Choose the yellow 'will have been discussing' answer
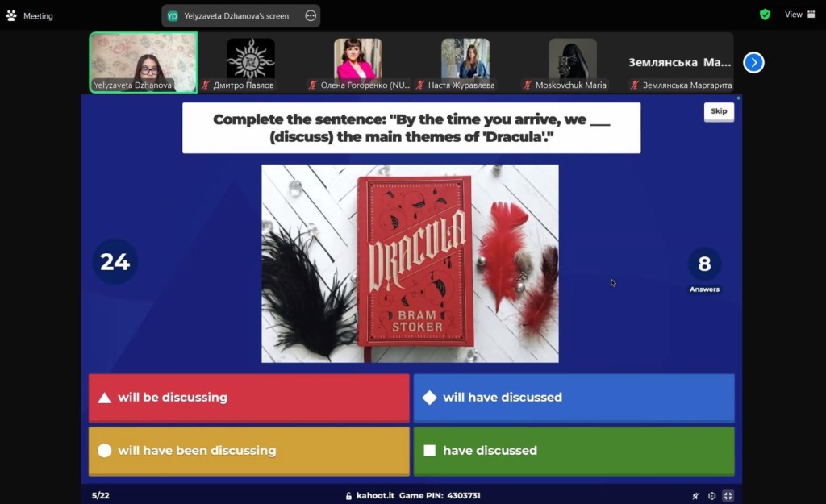826x504 pixels. 248,451
